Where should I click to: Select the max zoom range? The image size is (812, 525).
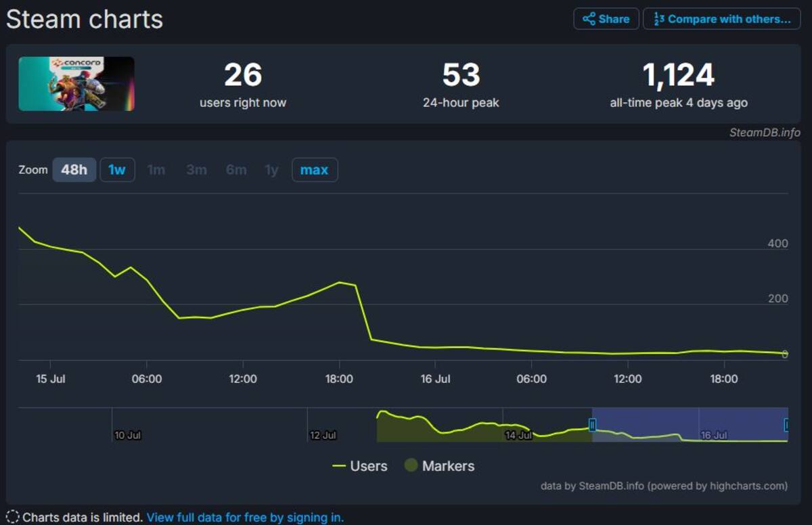[x=314, y=170]
